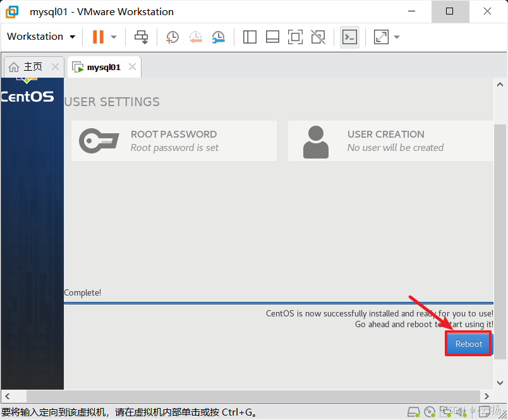Click the running VM icon on mysql01 tab
The width and height of the screenshot is (508, 420).
(x=78, y=68)
